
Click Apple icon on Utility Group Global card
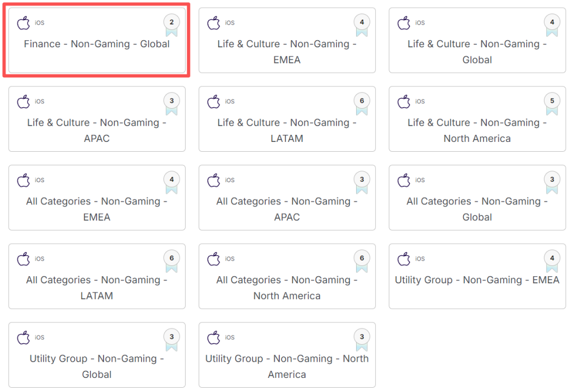coord(23,338)
